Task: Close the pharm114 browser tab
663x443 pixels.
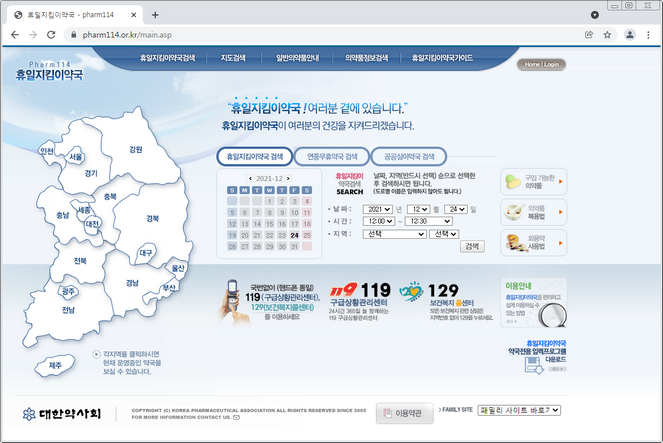Action: coord(134,15)
